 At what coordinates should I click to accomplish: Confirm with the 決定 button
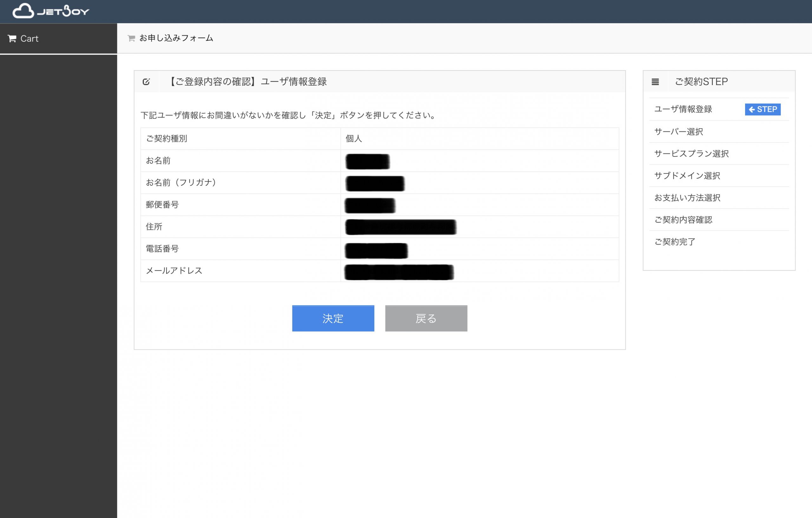point(333,318)
